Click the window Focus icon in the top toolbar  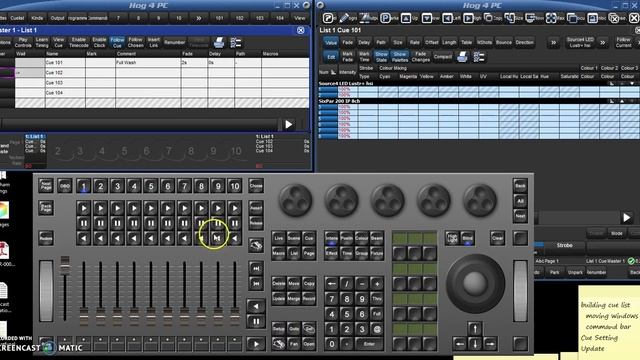(x=572, y=18)
